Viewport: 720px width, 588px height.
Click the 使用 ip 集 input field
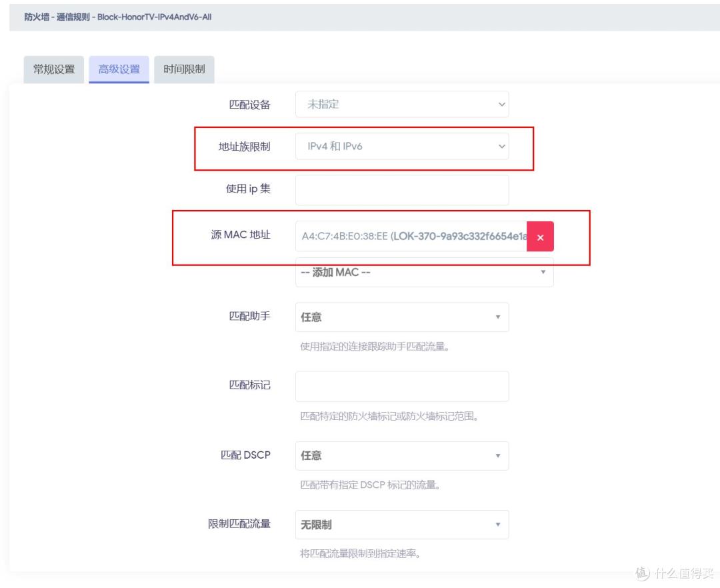pos(402,190)
